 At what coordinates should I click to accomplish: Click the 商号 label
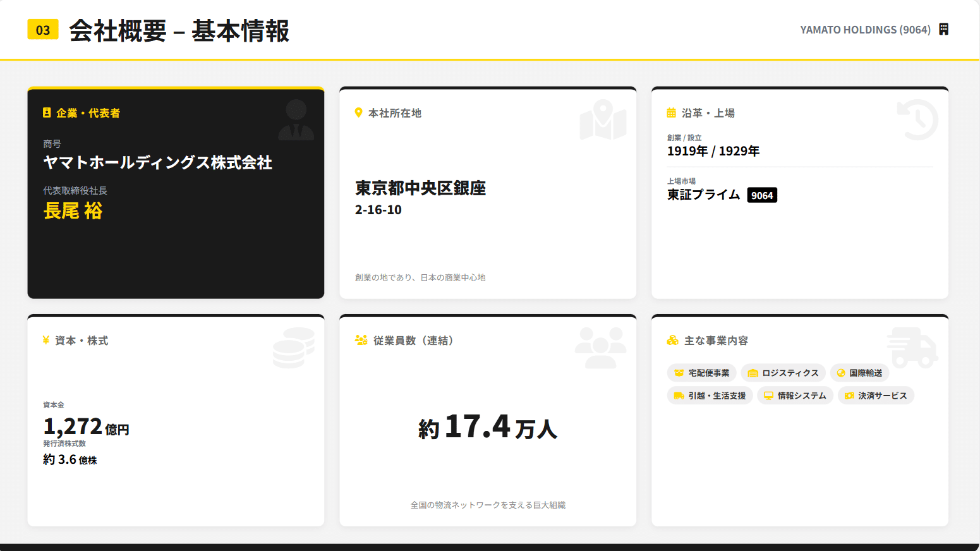[52, 144]
